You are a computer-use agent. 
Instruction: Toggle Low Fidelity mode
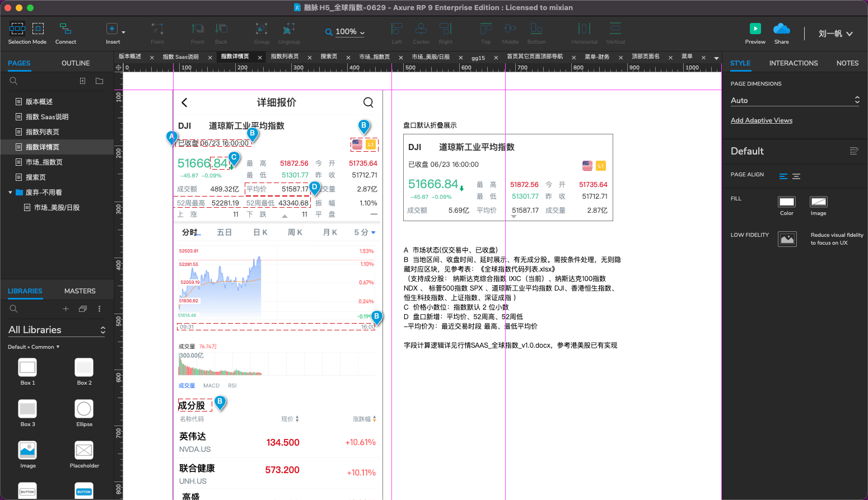(x=787, y=239)
